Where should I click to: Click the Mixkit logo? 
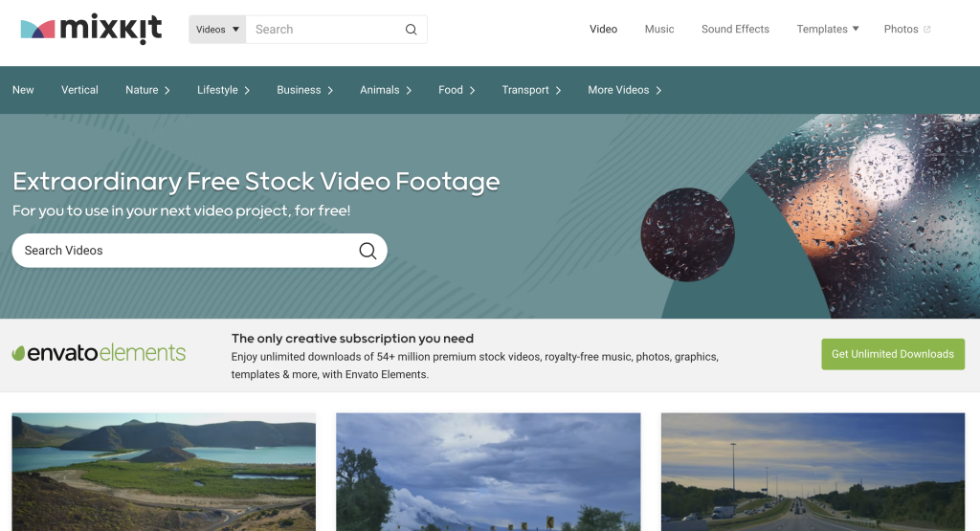tap(91, 29)
